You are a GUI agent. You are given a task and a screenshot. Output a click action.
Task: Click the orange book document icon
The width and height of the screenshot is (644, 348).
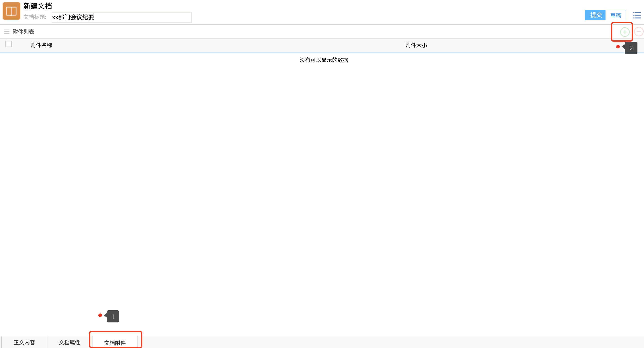tap(11, 11)
